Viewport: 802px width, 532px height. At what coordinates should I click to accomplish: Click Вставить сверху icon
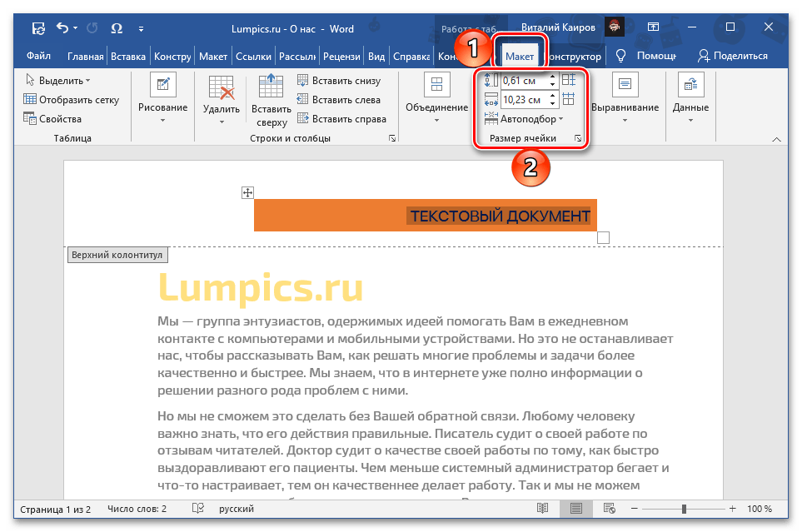(271, 86)
